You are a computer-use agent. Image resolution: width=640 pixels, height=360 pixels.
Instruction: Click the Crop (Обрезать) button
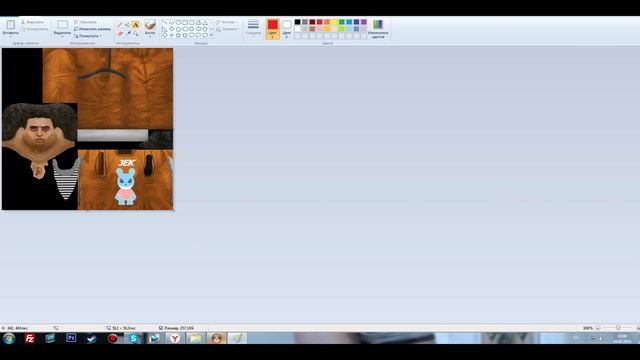tap(85, 22)
